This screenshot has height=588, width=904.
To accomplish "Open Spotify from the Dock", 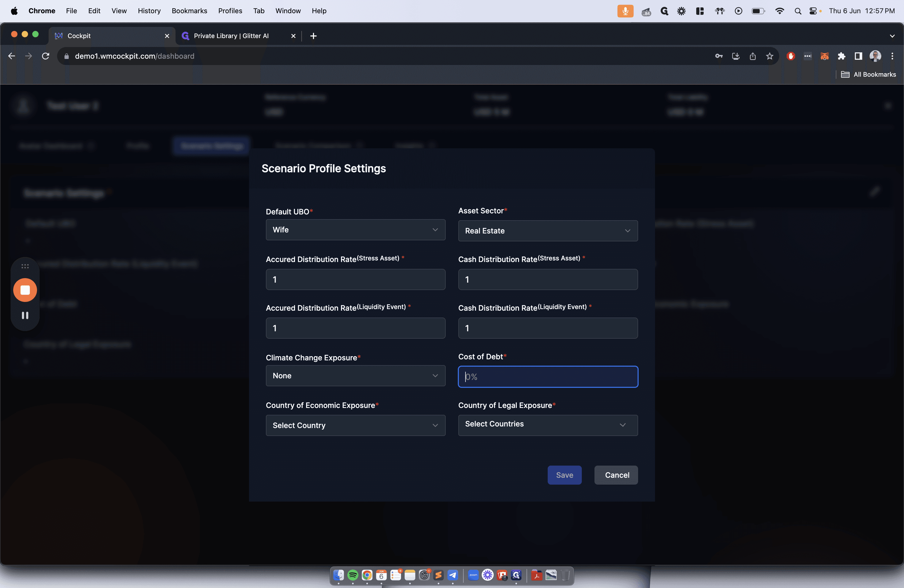I will pos(353,575).
